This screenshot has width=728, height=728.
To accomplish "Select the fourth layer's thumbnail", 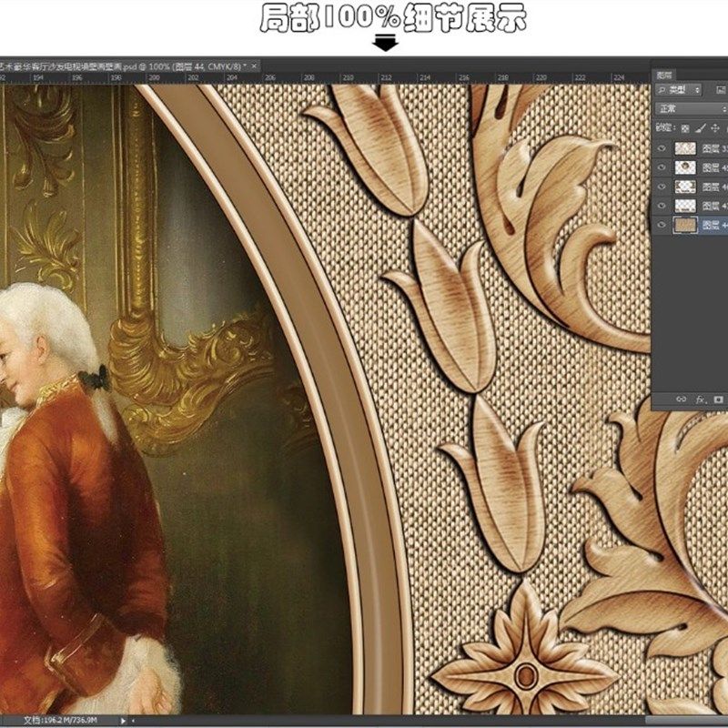I will click(685, 206).
